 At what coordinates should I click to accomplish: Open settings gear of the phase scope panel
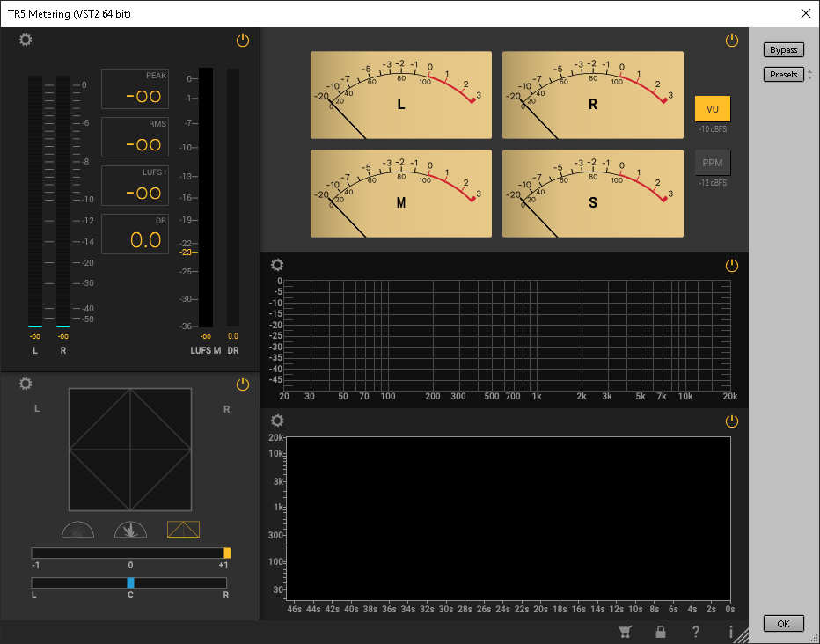click(x=26, y=384)
